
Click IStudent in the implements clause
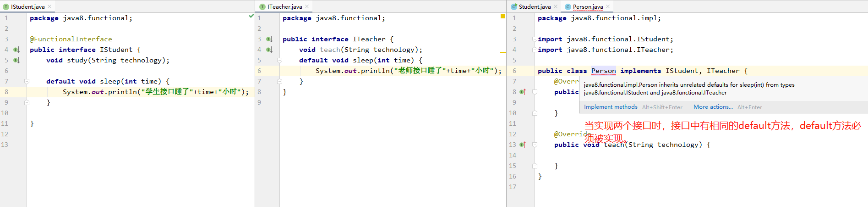682,71
